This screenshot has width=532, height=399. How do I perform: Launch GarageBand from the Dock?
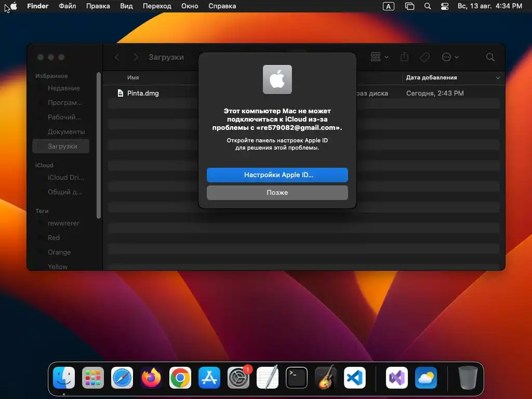tap(326, 378)
